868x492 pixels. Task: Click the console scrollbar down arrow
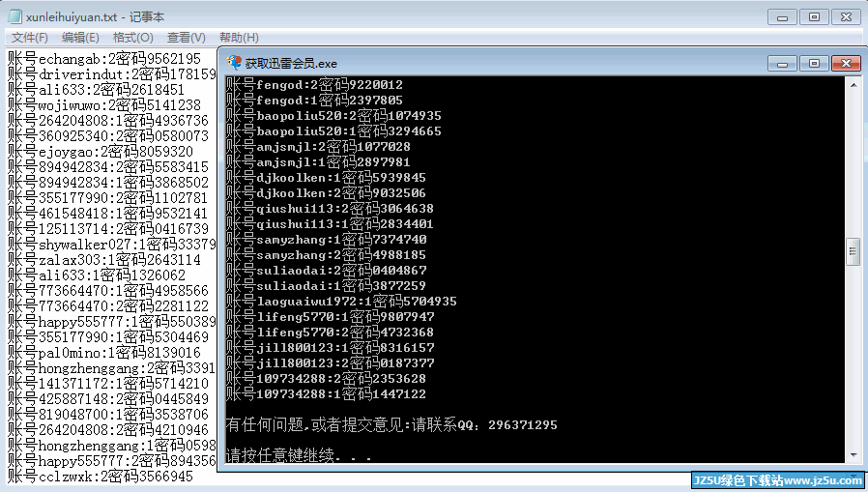[854, 455]
